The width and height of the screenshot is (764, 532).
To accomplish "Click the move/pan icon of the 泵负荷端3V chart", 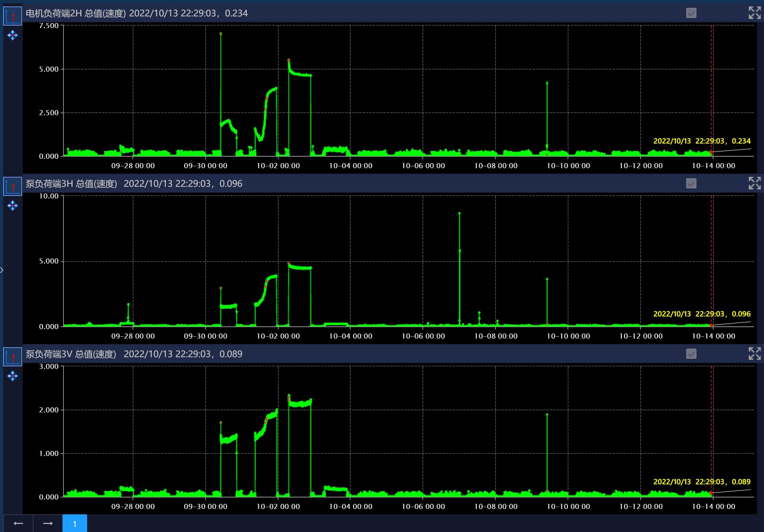I will pyautogui.click(x=13, y=376).
